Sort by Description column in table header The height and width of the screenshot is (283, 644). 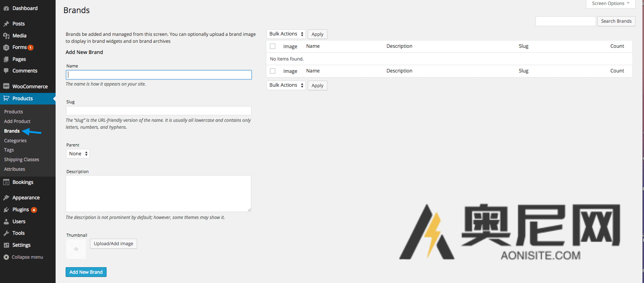pos(399,46)
